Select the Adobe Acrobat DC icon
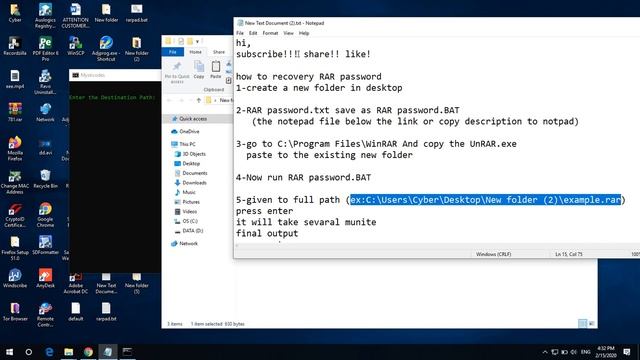 (76, 284)
